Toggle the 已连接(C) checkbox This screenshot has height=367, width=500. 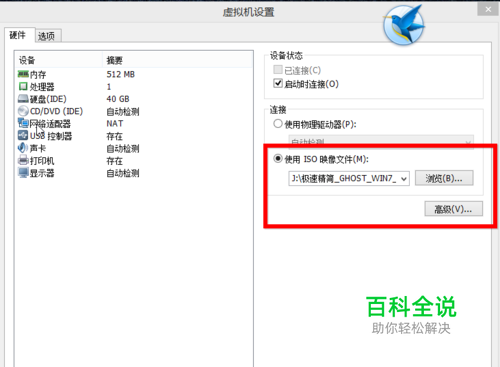(278, 69)
